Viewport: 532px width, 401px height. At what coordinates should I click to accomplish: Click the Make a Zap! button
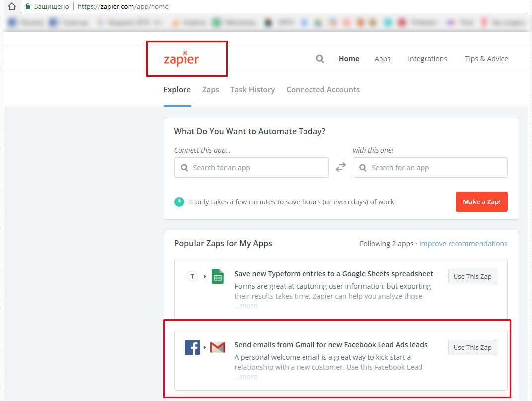click(481, 201)
